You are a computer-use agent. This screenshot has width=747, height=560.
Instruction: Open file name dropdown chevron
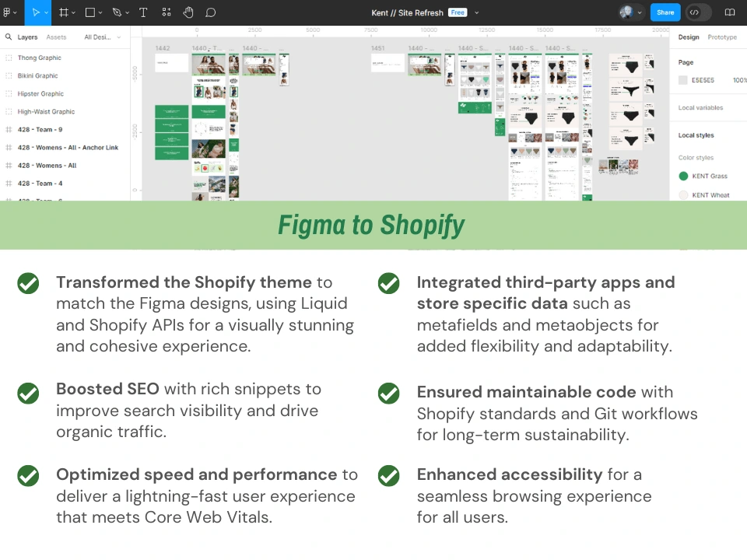pos(476,13)
